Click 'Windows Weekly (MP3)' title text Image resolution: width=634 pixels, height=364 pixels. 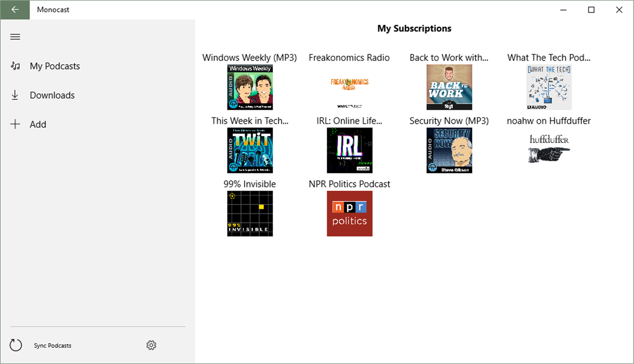click(x=250, y=58)
